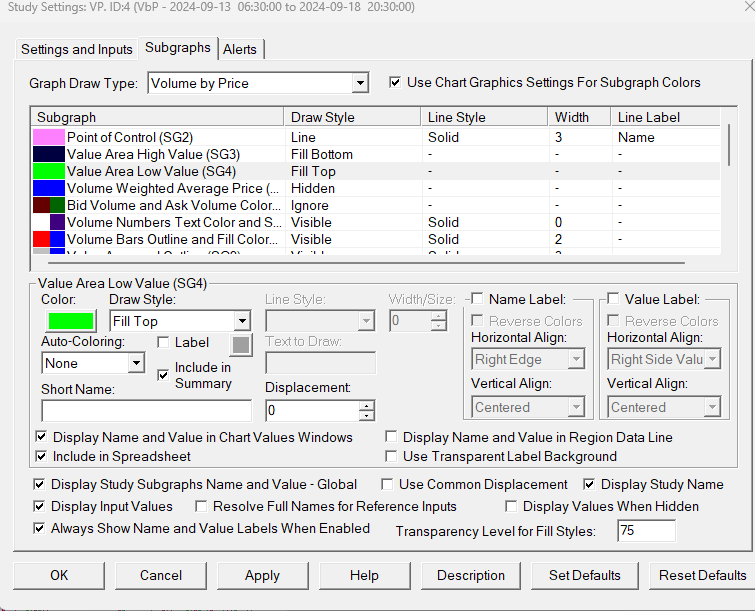The height and width of the screenshot is (611, 755).
Task: Click the gray Label color square
Action: tap(240, 345)
